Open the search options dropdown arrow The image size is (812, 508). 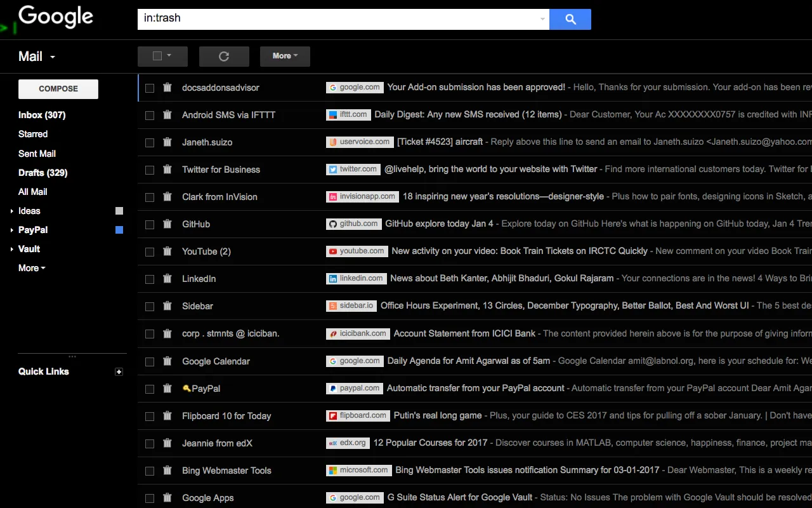(541, 19)
